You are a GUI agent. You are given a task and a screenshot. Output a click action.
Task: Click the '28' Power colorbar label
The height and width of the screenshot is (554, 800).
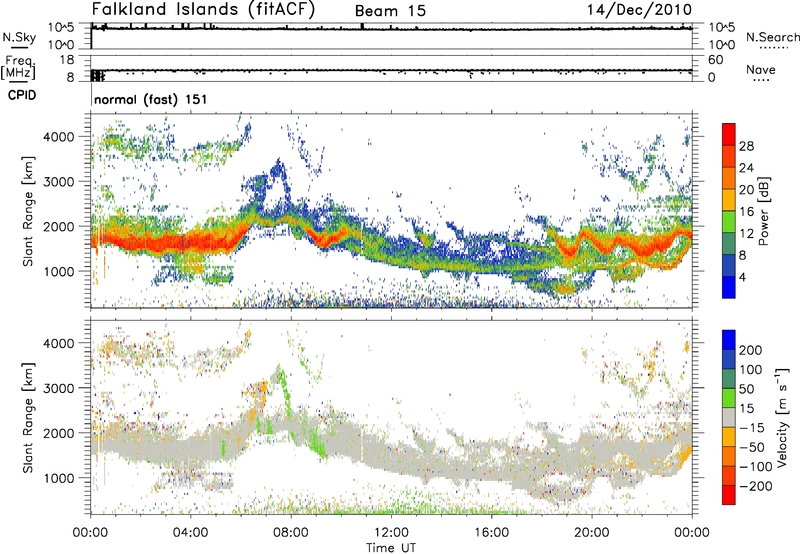coord(746,146)
